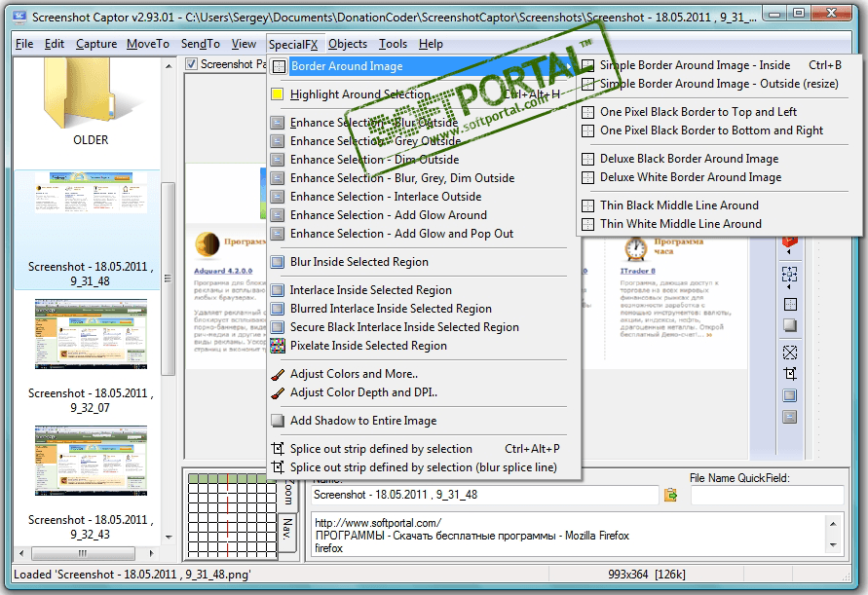The width and height of the screenshot is (868, 595).
Task: Select Simple Border - Outside (resize)
Action: click(719, 84)
